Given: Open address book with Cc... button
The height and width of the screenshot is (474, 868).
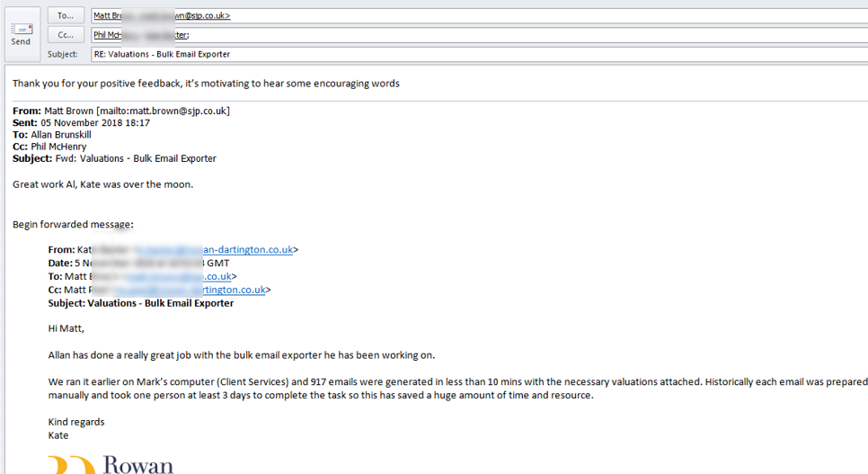Looking at the screenshot, I should point(66,35).
